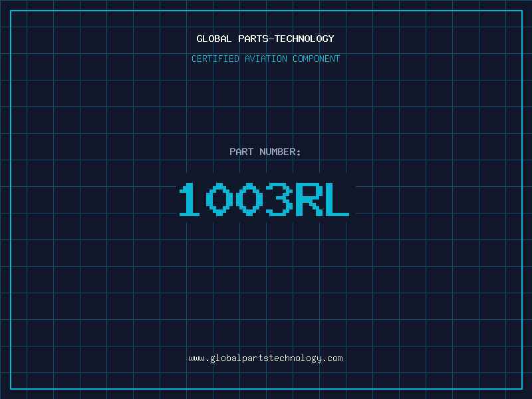This screenshot has width=532, height=399.
Task: Select the first zero in the part number
Action: click(219, 199)
